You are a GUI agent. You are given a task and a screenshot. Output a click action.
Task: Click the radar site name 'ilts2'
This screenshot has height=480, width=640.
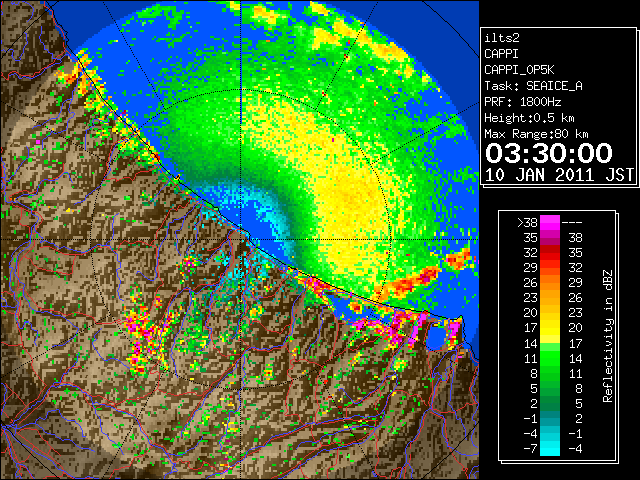[502, 38]
